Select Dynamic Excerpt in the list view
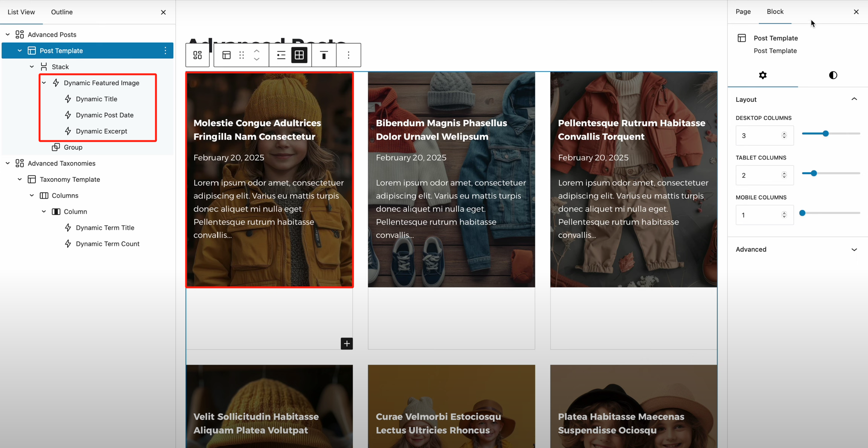Screen dimensions: 868x448 (101, 131)
